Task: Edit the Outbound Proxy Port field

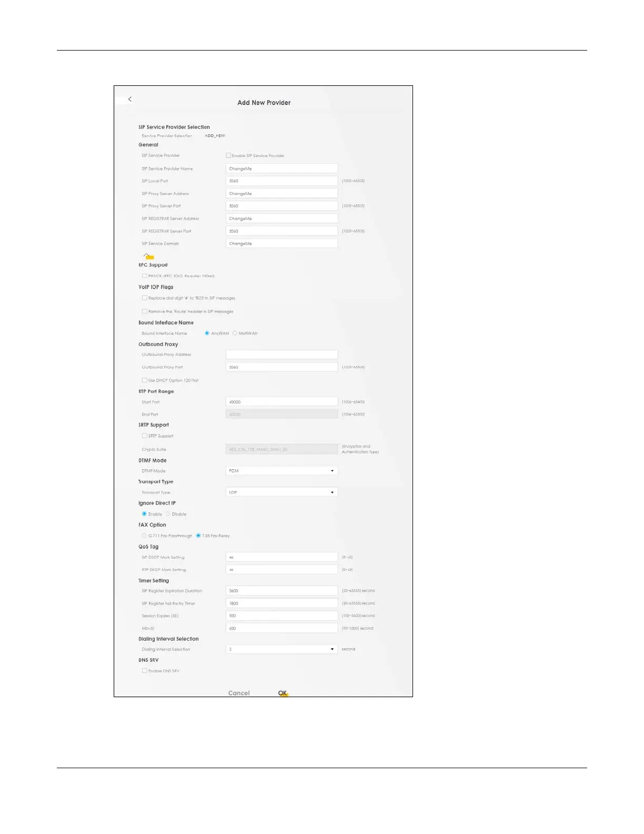Action: coord(281,367)
